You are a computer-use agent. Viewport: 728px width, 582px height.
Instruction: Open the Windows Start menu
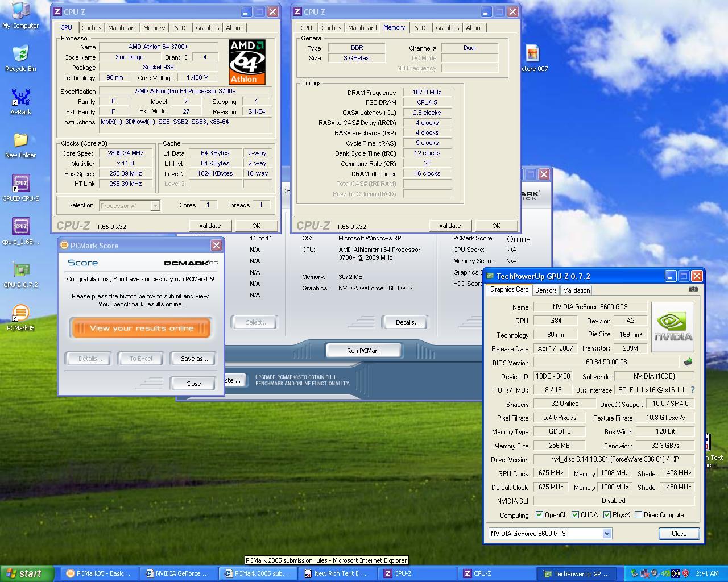click(27, 573)
